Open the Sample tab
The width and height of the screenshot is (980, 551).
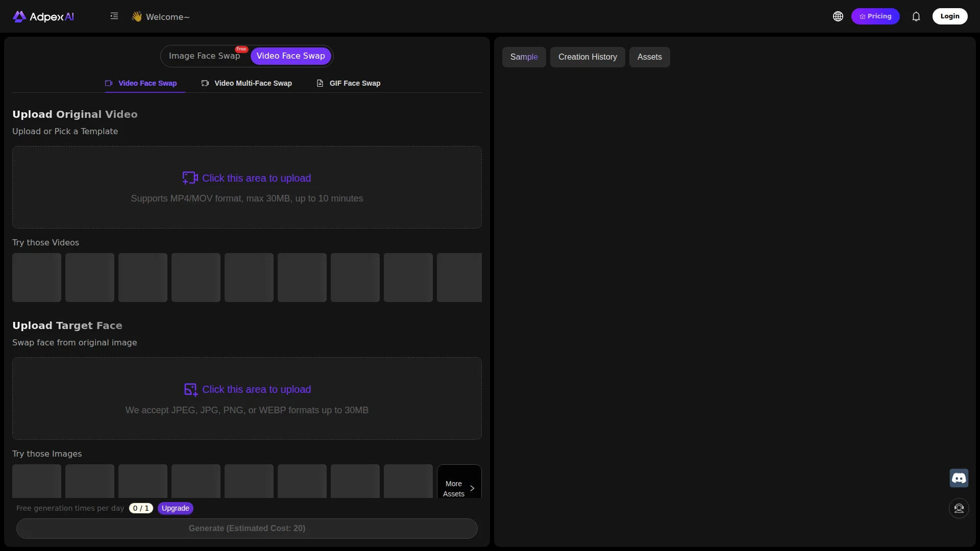[x=524, y=57]
